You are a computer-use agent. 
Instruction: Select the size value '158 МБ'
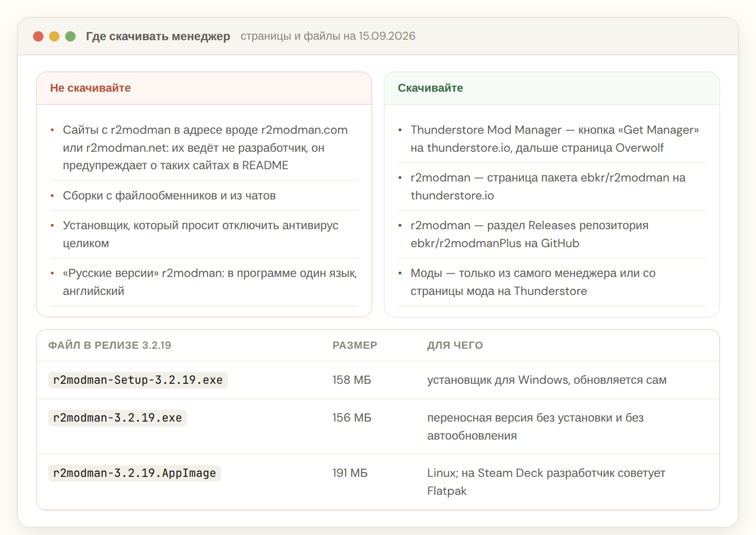352,380
